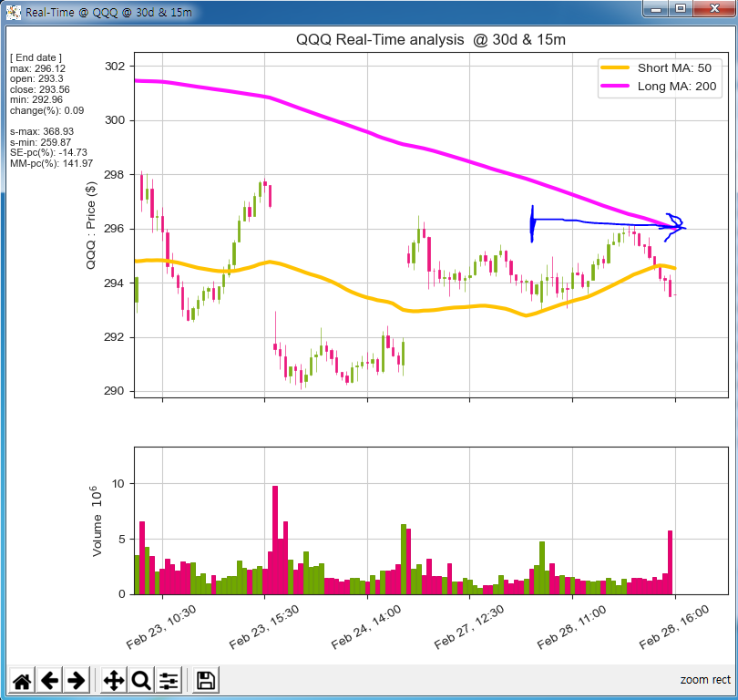Click the QQQ : Price ($) axis label
This screenshot has width=738, height=700.
pyautogui.click(x=90, y=225)
